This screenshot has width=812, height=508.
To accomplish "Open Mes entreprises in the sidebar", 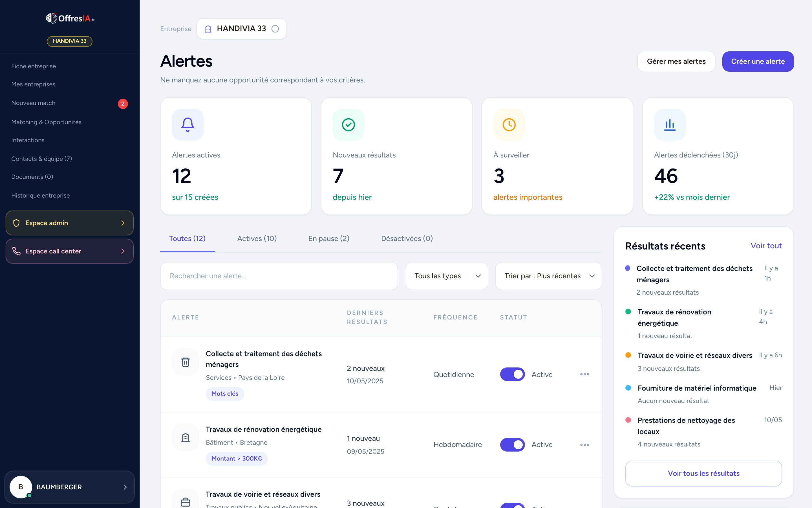I will (33, 84).
